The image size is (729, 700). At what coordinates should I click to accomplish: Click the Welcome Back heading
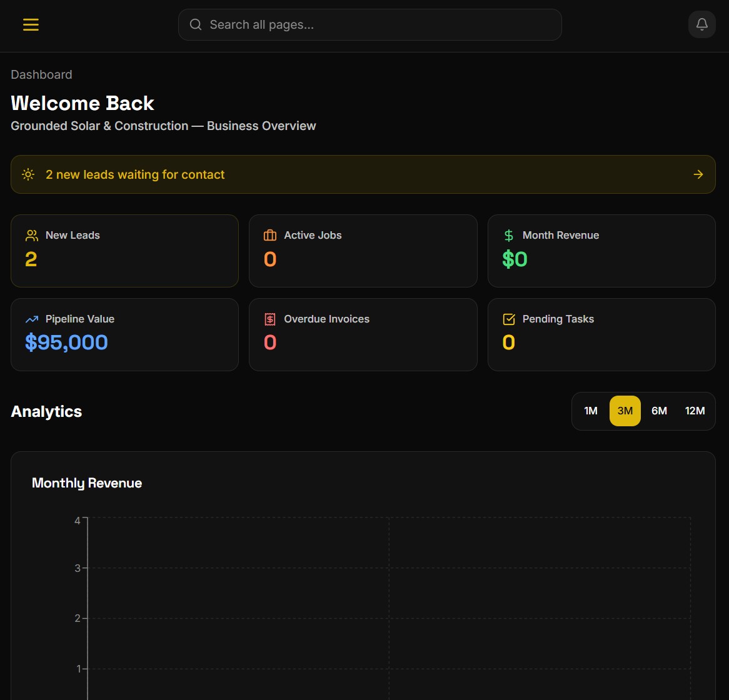point(83,103)
